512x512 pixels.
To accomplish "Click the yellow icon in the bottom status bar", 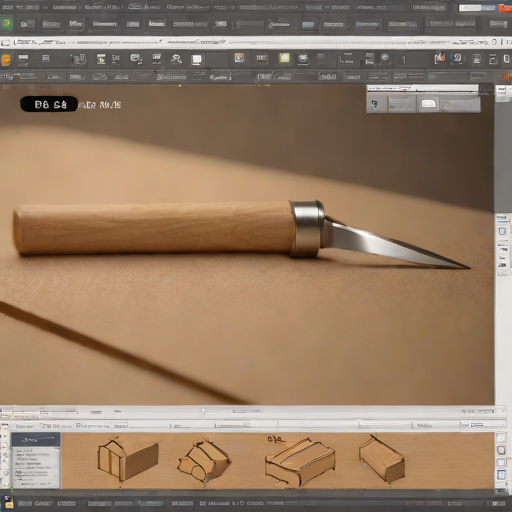I will coord(8,502).
